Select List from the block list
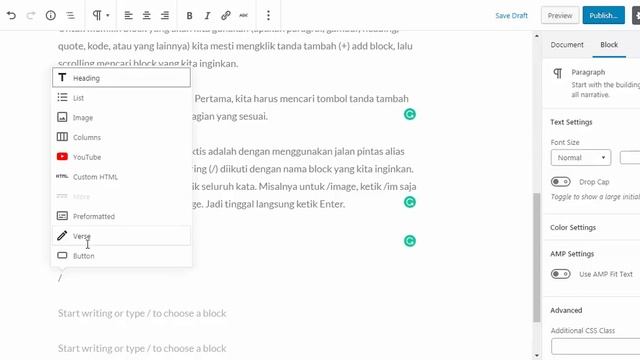The height and width of the screenshot is (360, 640). (x=121, y=98)
